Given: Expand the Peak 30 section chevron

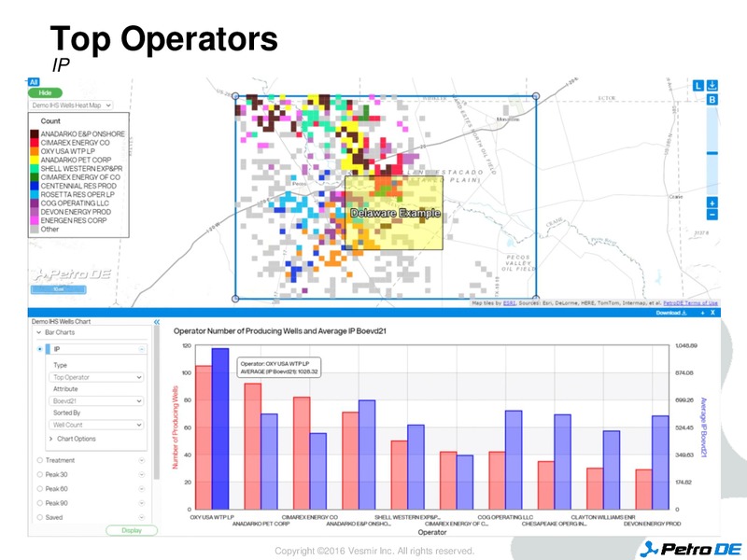Looking at the screenshot, I should click(142, 474).
